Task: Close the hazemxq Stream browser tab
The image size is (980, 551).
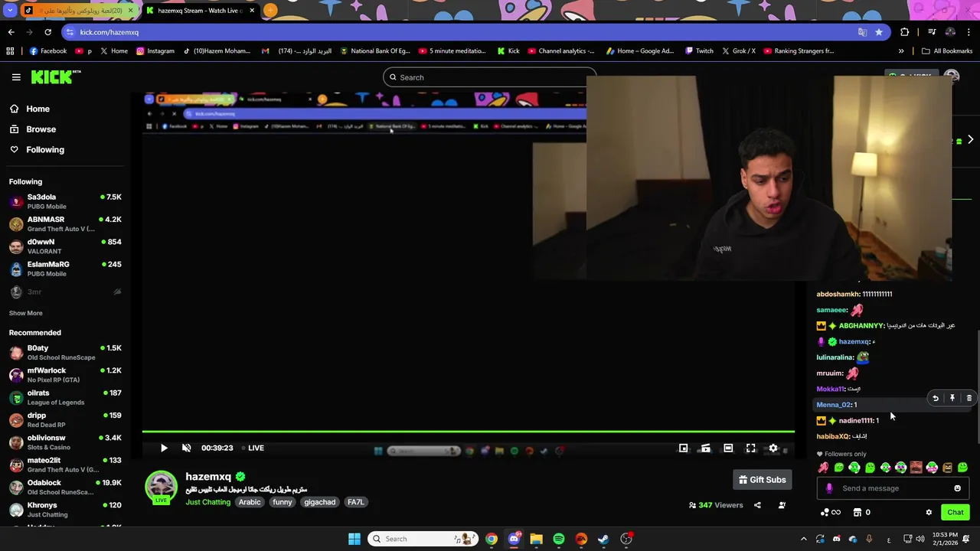Action: click(x=252, y=11)
